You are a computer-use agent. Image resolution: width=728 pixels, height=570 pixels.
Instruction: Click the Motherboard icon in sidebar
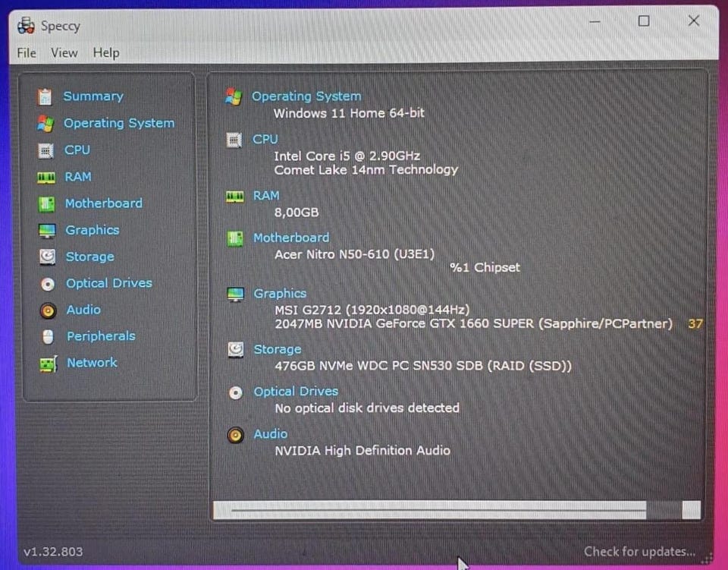coord(46,204)
